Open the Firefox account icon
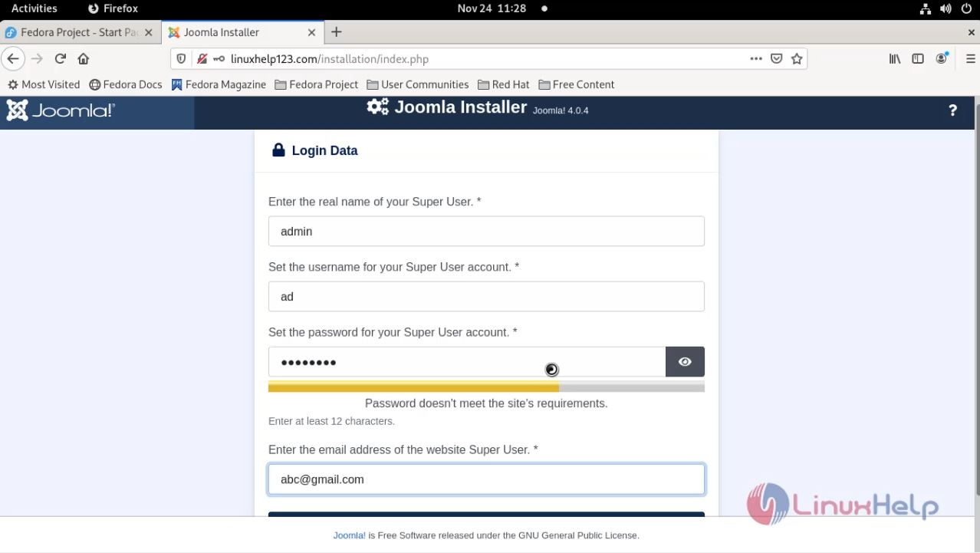Screen dimensions: 980x553 click(x=942, y=58)
